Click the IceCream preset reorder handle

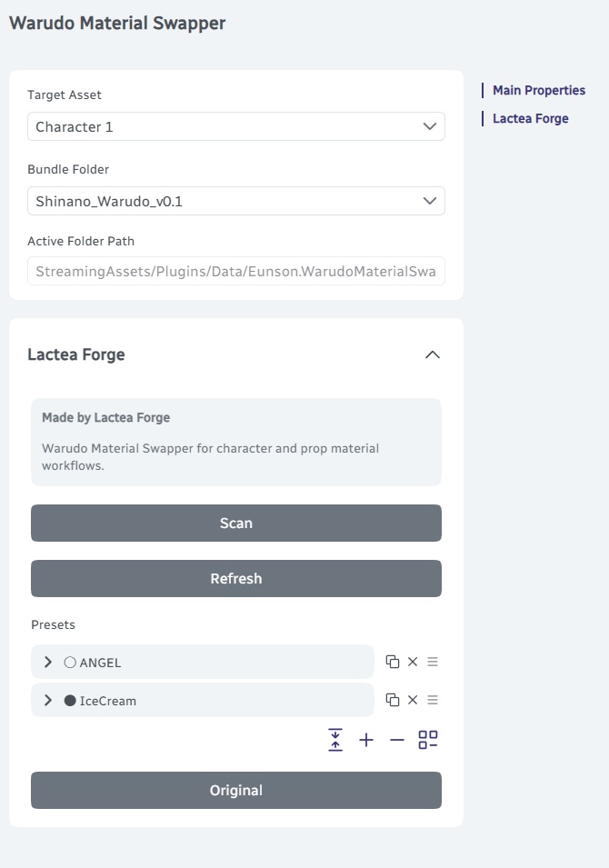click(433, 700)
